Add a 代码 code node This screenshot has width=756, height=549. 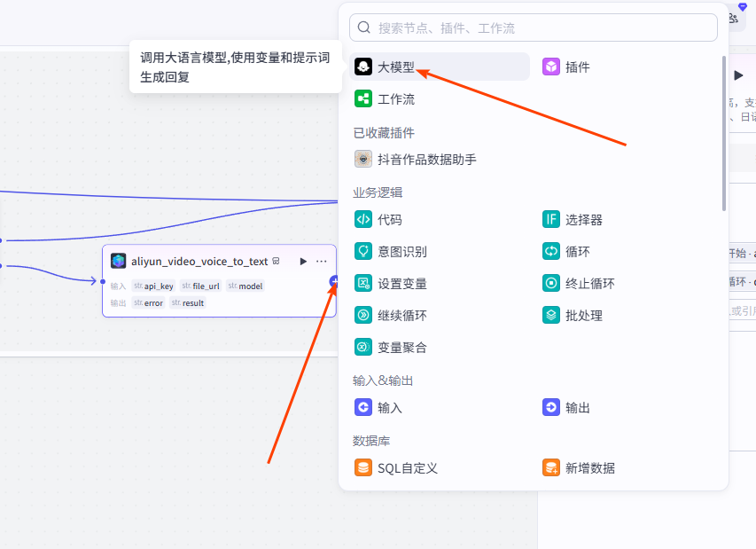(x=378, y=219)
